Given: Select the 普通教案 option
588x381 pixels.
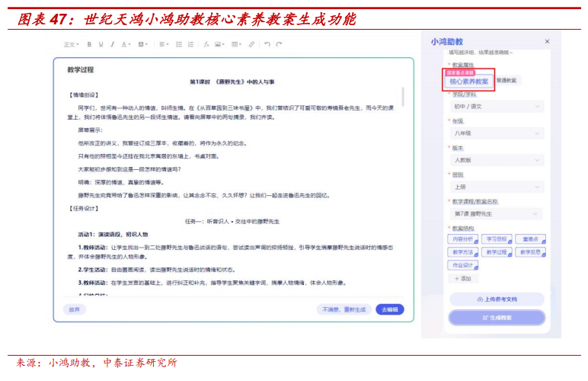Looking at the screenshot, I should click(507, 80).
